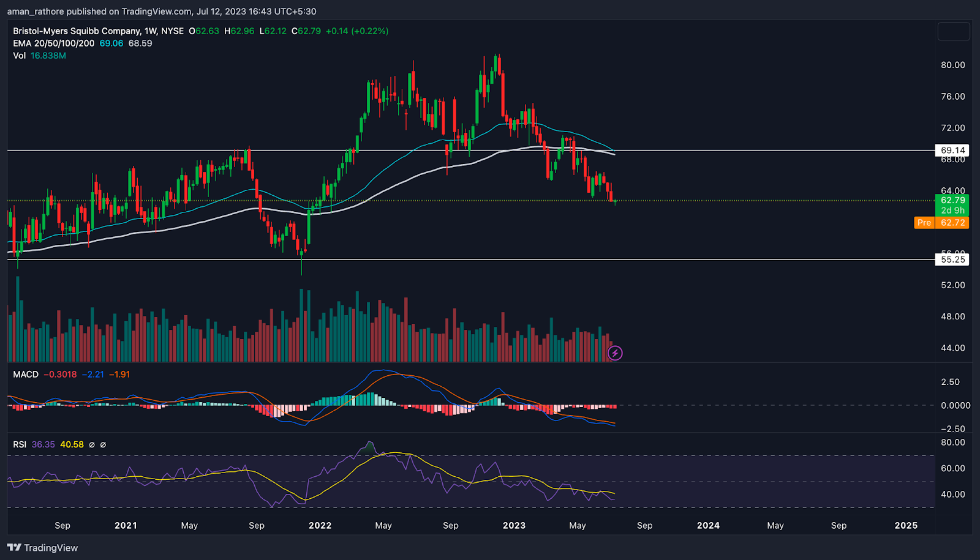
Task: Click the green 62.79 current price label
Action: 952,200
